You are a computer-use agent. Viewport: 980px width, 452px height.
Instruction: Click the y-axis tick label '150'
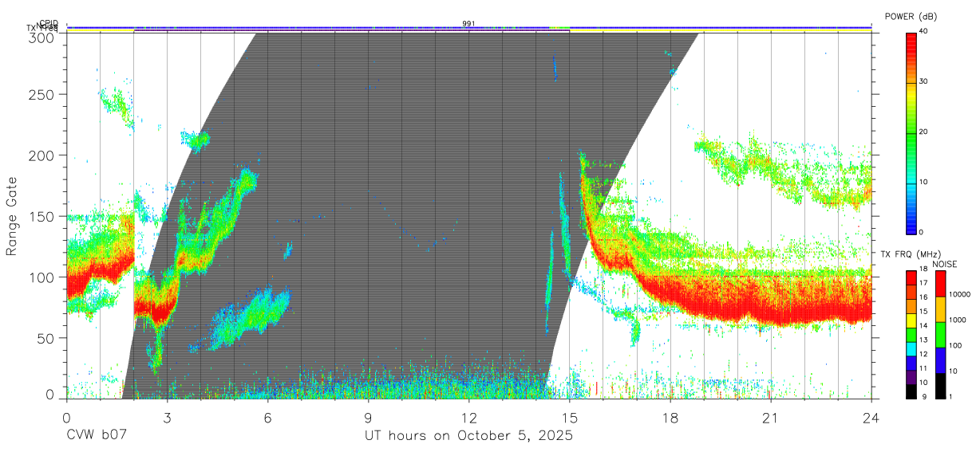[41, 216]
